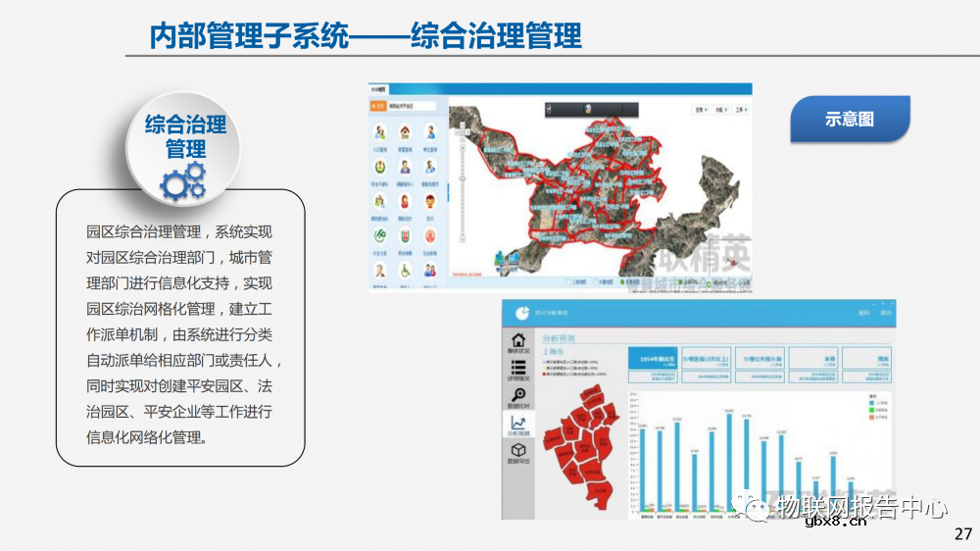The width and height of the screenshot is (980, 551).
Task: Expand middle dropdown in map's top-right corner
Action: pos(720,110)
